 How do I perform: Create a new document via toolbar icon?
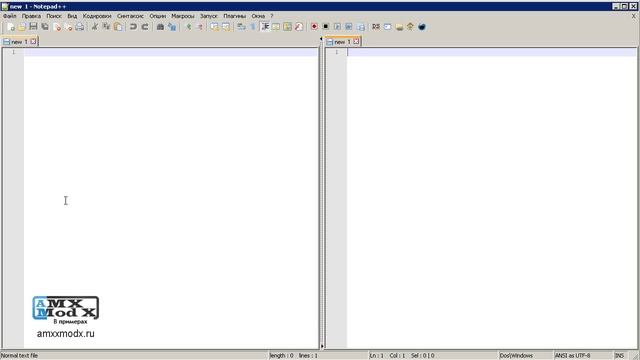(11, 27)
